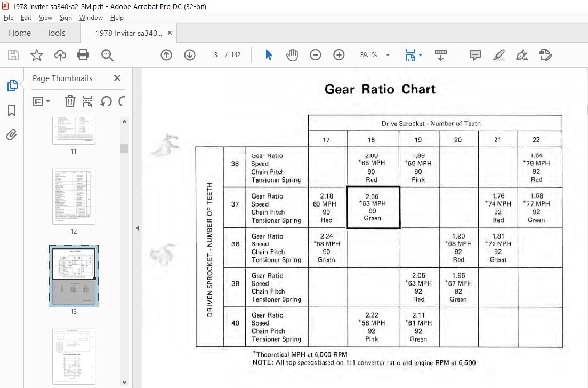Open the zoom percentage dropdown
Screen dimensions: 588x388
(388, 55)
